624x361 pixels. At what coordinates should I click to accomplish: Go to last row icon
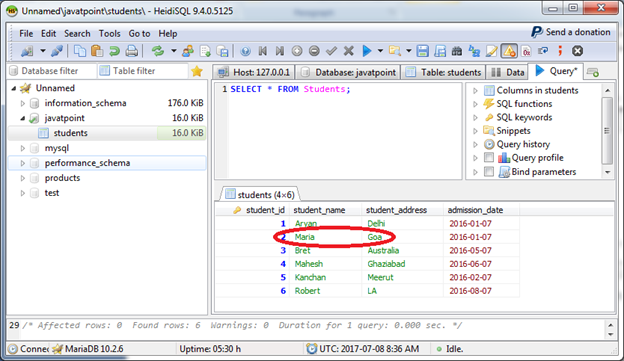[x=280, y=51]
